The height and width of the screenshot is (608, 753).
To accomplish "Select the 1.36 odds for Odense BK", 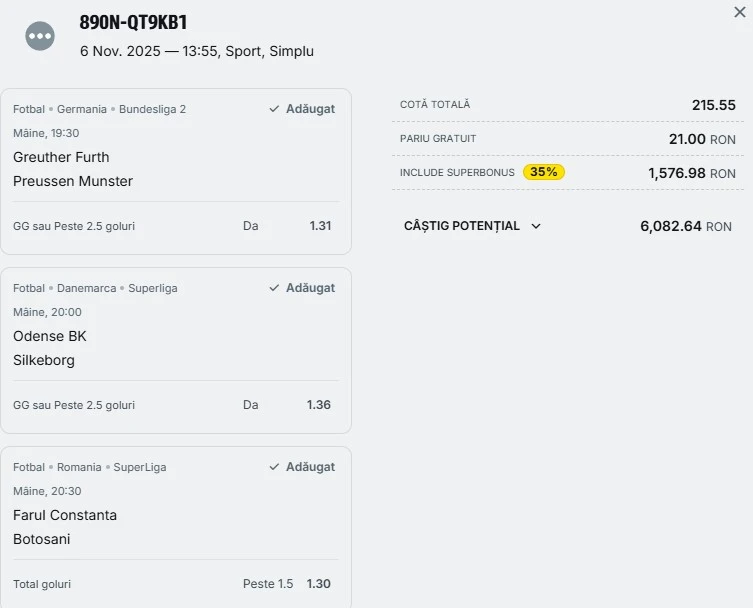I will (319, 405).
